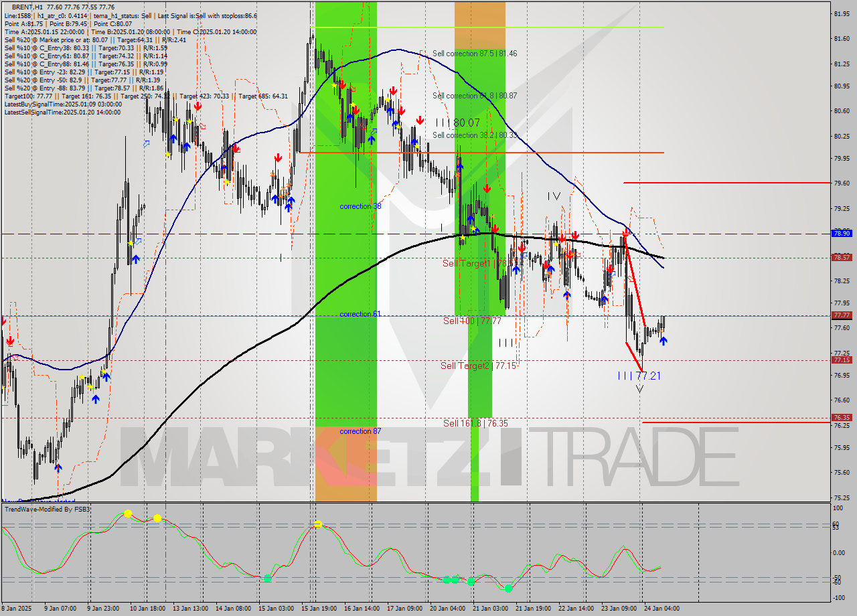Select the 'Sell 100 | 77.77' label
The width and height of the screenshot is (857, 616).
point(472,321)
